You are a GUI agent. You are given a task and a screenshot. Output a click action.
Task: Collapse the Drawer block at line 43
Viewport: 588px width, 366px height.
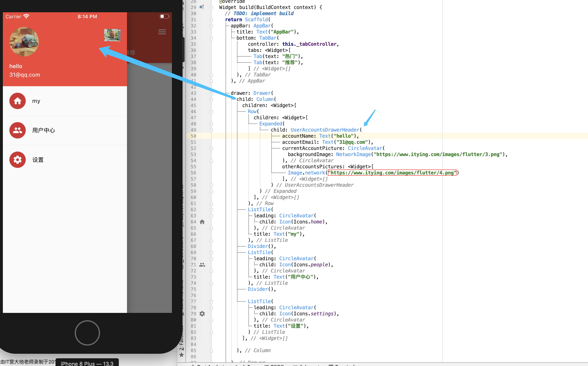point(211,93)
